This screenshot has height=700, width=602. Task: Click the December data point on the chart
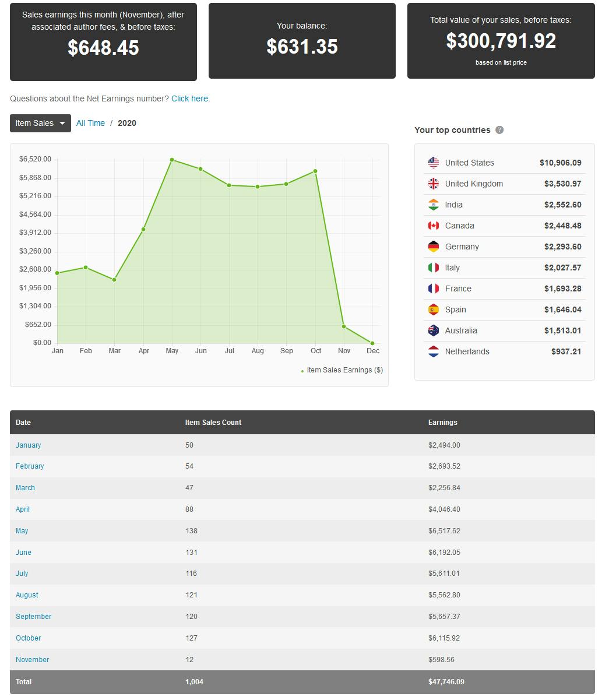373,343
